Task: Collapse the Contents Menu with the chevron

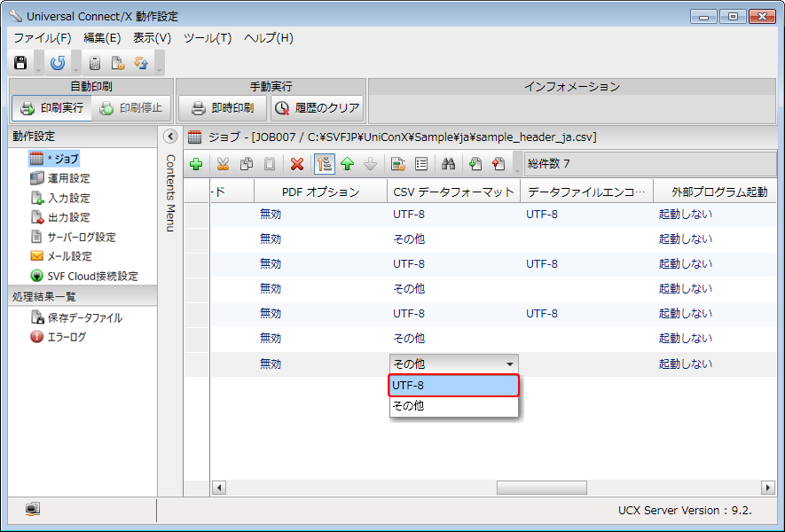Action: pyautogui.click(x=170, y=137)
